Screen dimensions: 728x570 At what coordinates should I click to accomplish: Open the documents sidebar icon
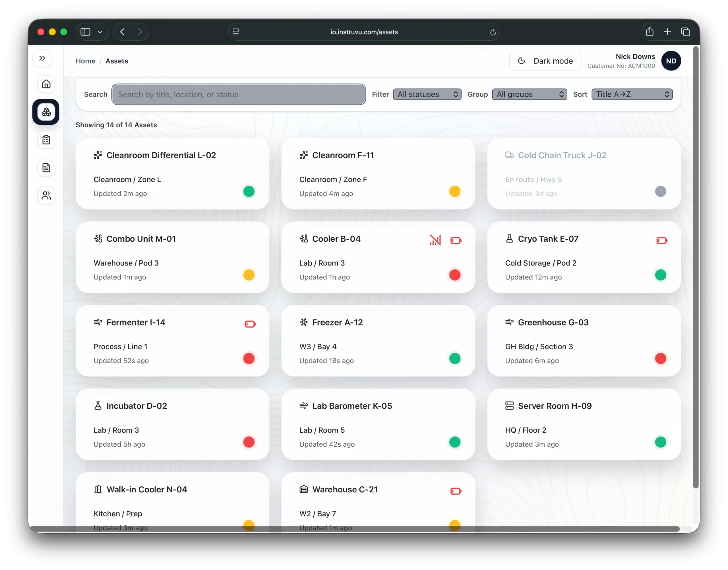46,167
